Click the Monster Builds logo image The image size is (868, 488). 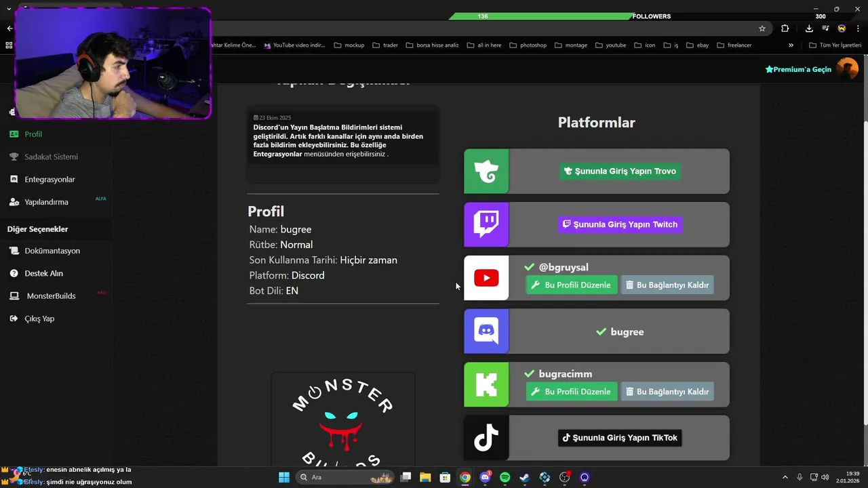343,420
